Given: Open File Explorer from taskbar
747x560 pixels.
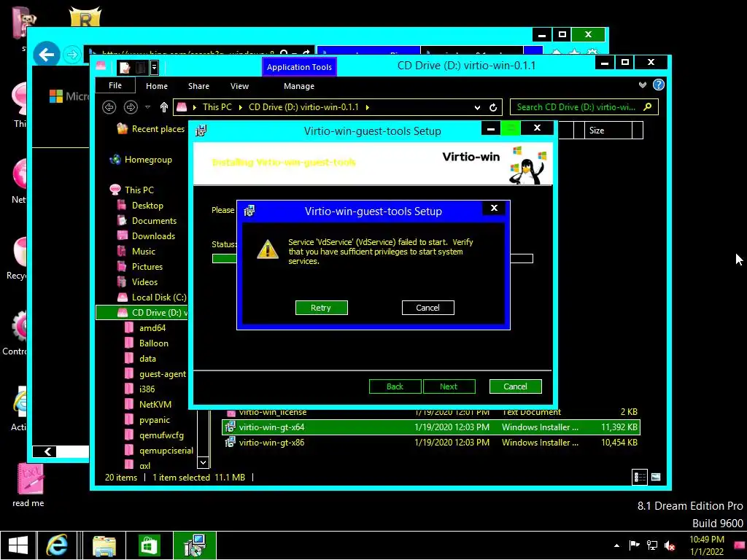Looking at the screenshot, I should point(104,545).
